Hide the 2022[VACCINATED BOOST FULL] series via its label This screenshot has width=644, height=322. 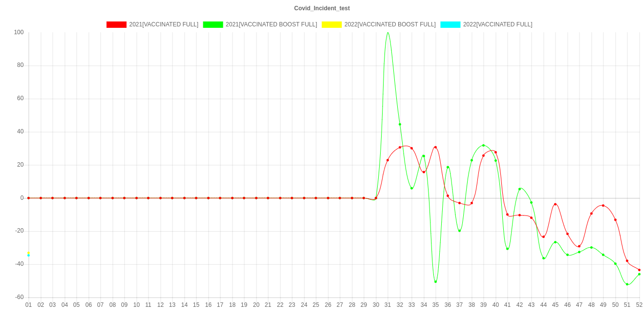coord(389,24)
